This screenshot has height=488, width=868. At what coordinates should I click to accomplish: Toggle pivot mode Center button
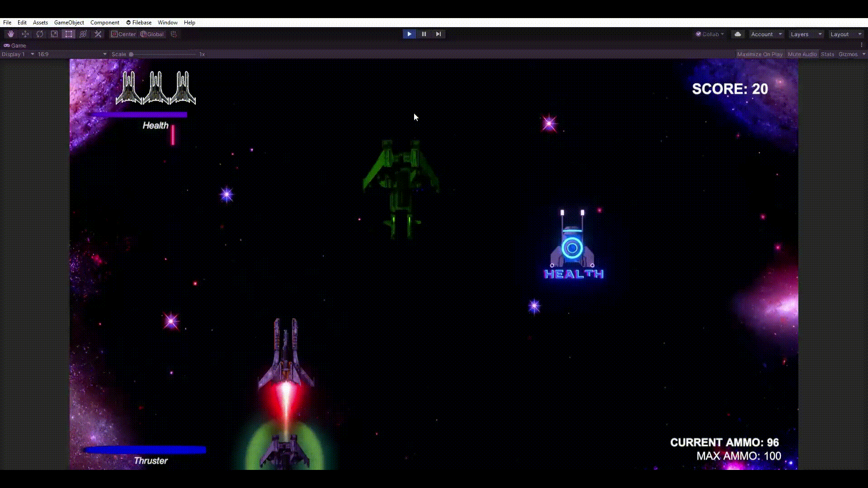point(123,34)
